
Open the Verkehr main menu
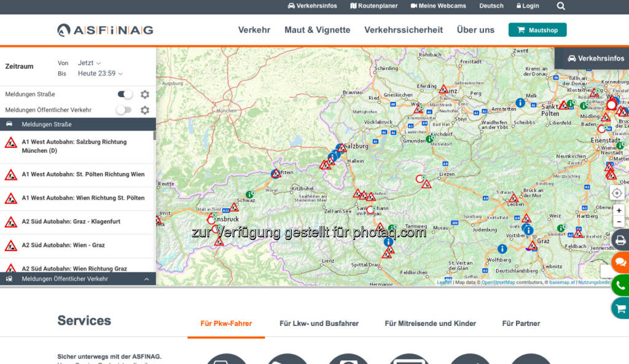point(254,30)
